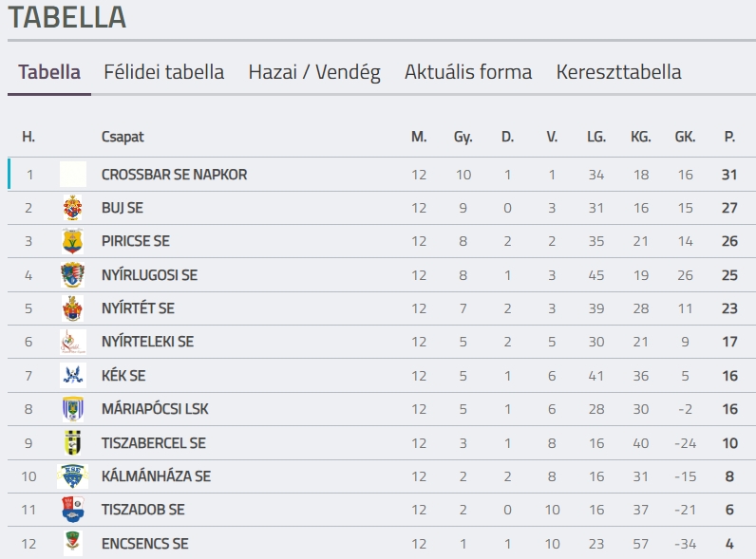Open the Hazai / Vendég tab
Image resolution: width=756 pixels, height=559 pixels.
coord(314,72)
